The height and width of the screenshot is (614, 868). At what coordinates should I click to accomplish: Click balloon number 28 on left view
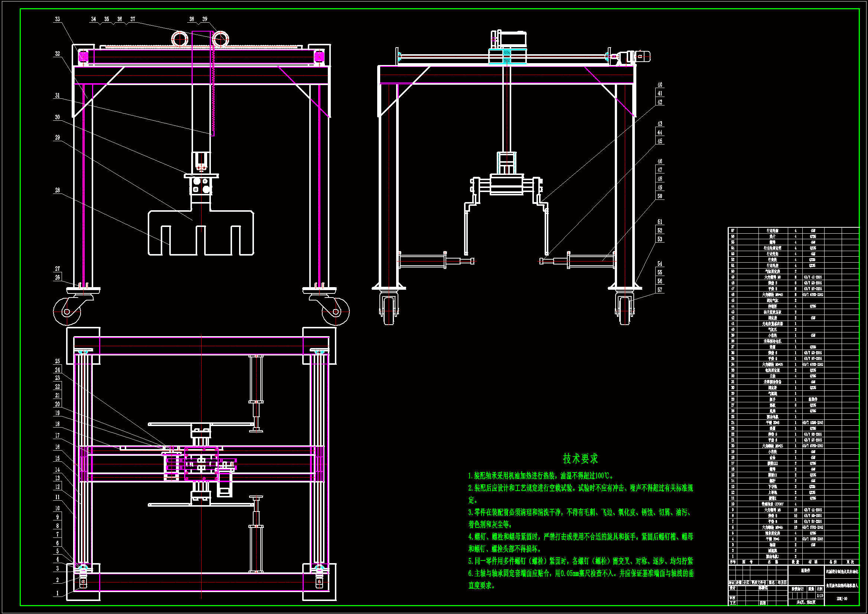58,190
